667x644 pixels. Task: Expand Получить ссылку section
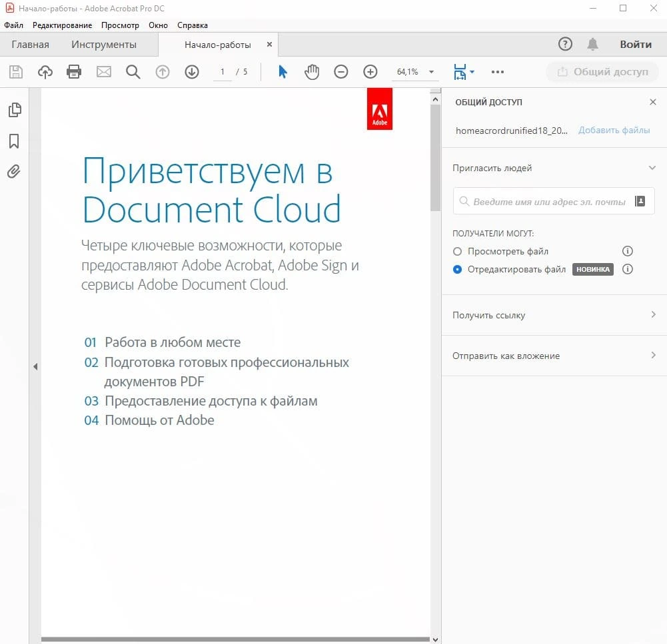(x=654, y=314)
